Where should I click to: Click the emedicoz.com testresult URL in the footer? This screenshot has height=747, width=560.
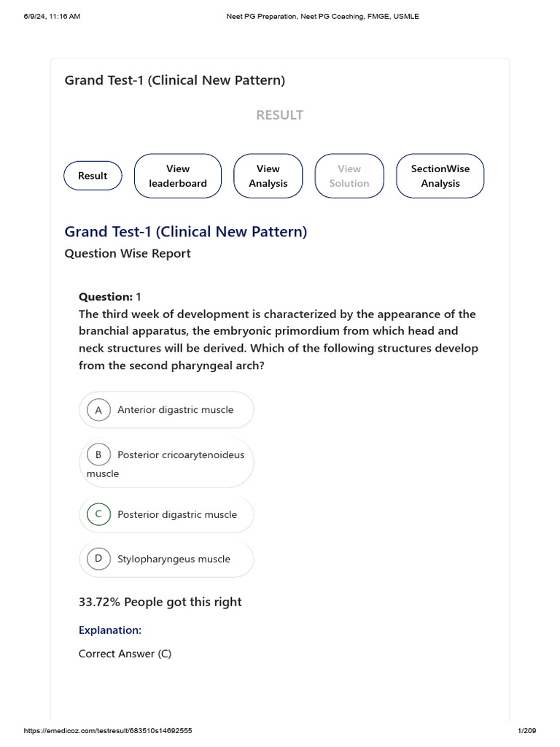point(108,730)
